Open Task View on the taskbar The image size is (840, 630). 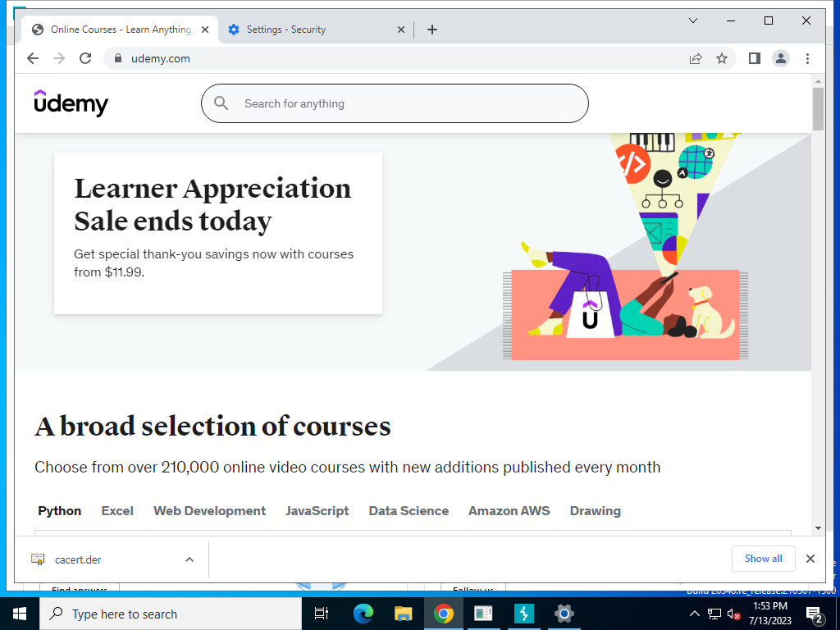[x=322, y=614]
